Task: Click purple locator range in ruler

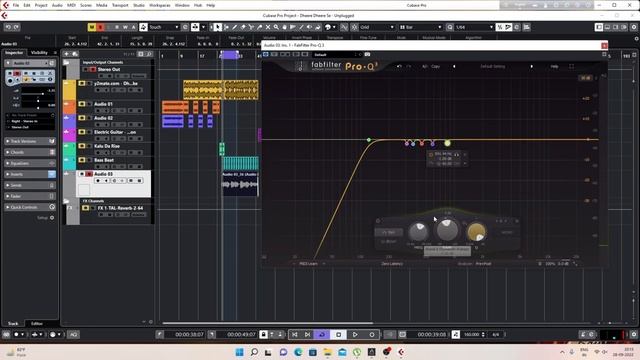Action: coord(229,55)
